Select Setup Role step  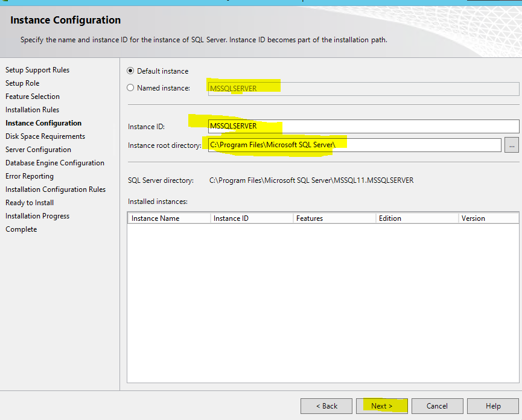pos(22,83)
